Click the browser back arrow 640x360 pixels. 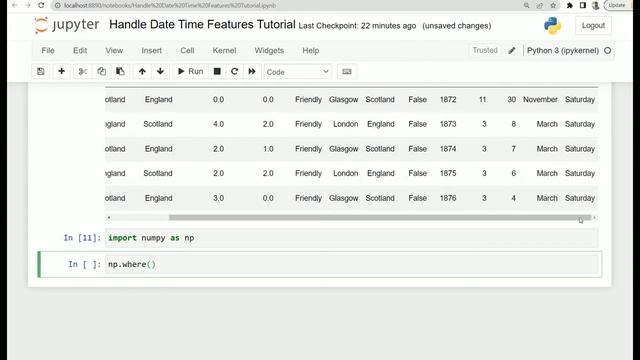coord(15,5)
